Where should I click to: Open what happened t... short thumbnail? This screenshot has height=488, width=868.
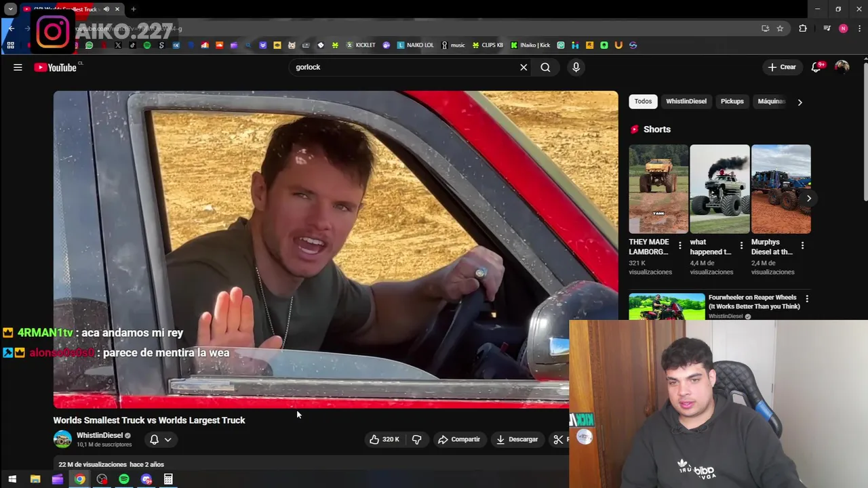pyautogui.click(x=719, y=188)
